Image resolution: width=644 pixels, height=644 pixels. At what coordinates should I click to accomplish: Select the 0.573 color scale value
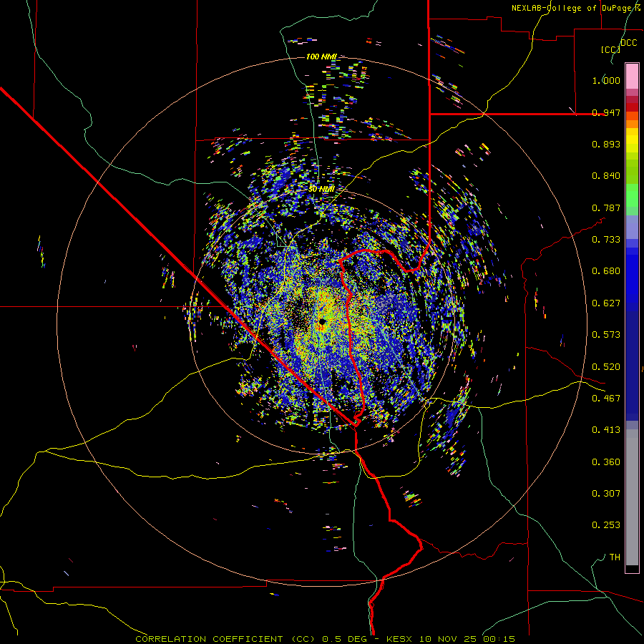tap(606, 335)
